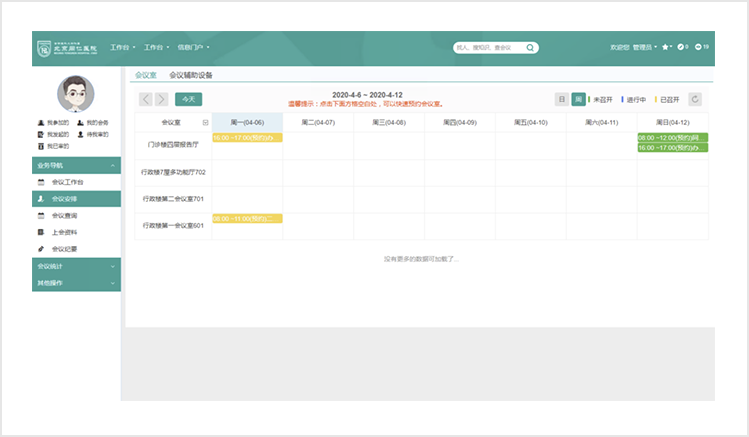The height and width of the screenshot is (437, 749).
Task: Click the search magnifier icon
Action: point(530,47)
